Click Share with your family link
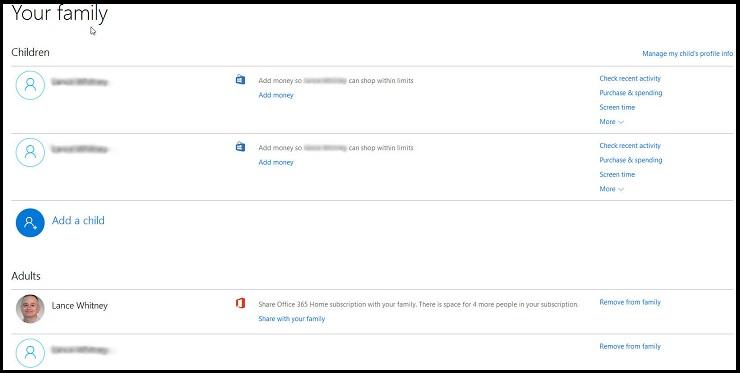Screen dimensions: 740x373 pyautogui.click(x=292, y=319)
